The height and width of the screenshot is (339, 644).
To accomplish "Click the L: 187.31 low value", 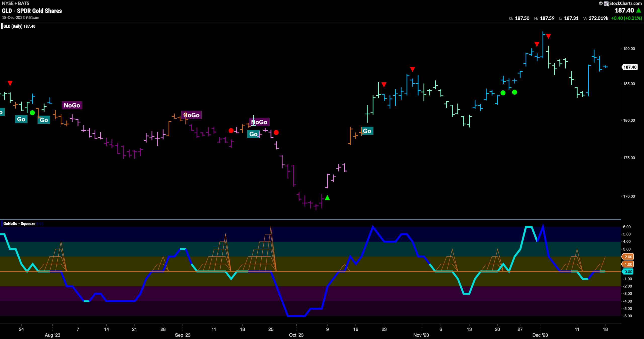I will click(x=569, y=18).
